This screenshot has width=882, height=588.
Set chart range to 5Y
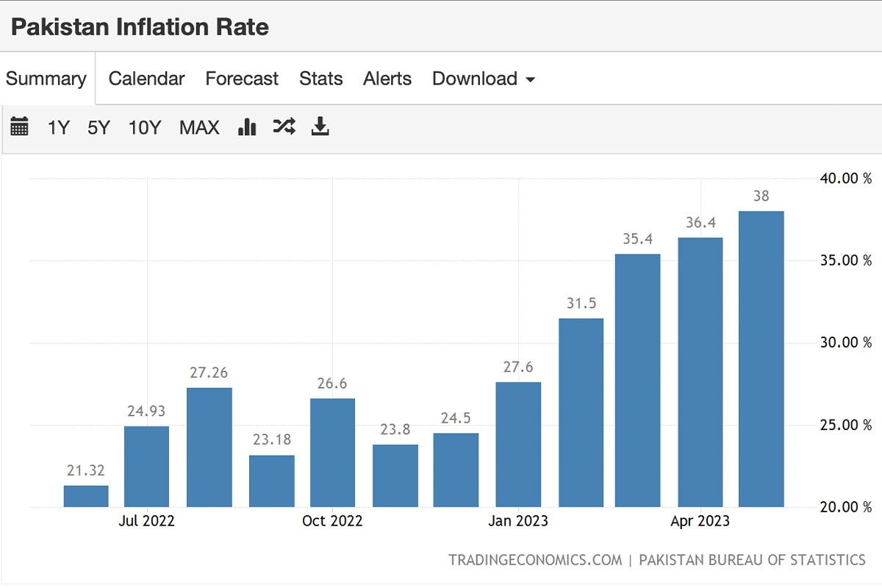tap(98, 128)
